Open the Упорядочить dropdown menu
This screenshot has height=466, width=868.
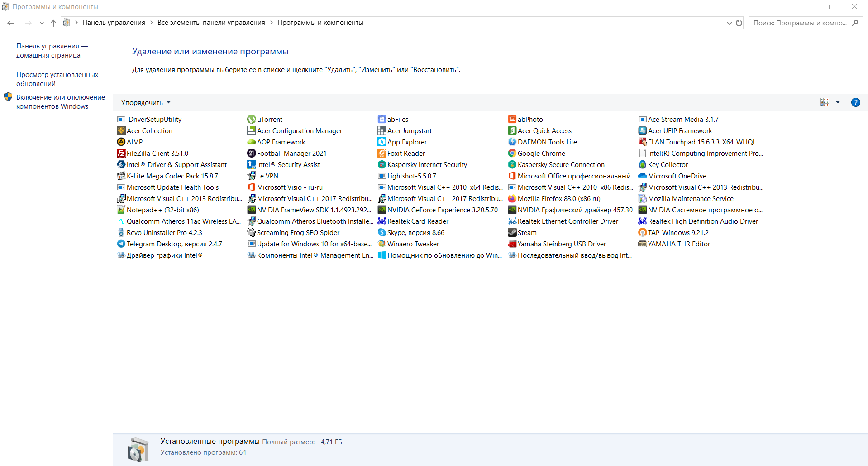pyautogui.click(x=146, y=103)
